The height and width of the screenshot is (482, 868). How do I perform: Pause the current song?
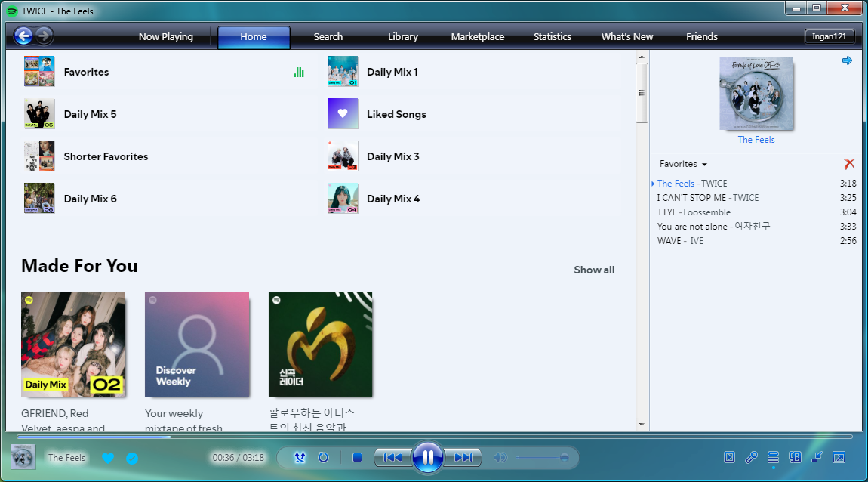(x=428, y=458)
